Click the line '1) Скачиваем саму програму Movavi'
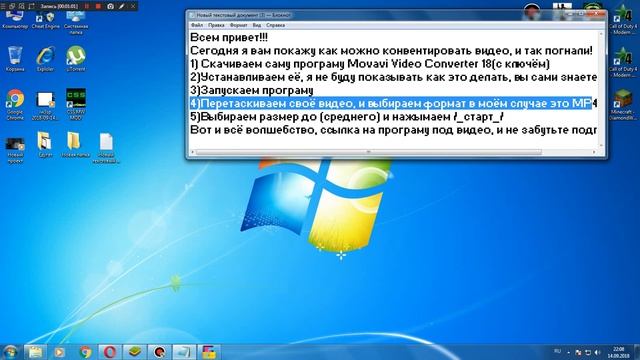The height and width of the screenshot is (360, 640). [370, 64]
